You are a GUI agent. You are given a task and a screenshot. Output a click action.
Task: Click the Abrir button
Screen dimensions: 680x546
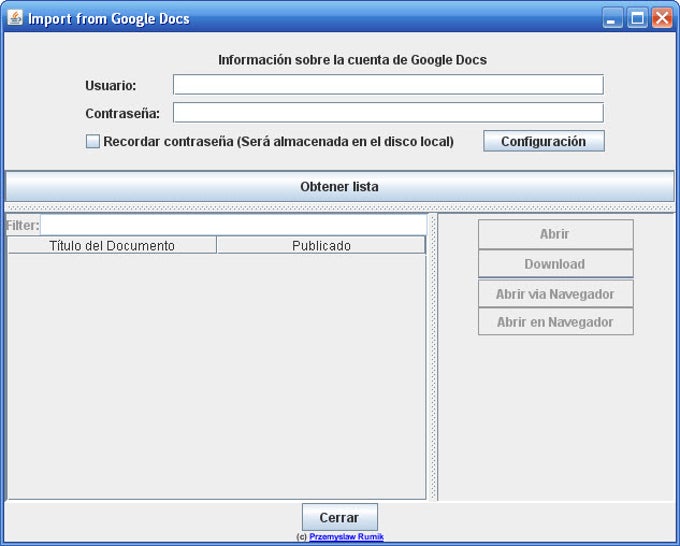(556, 234)
